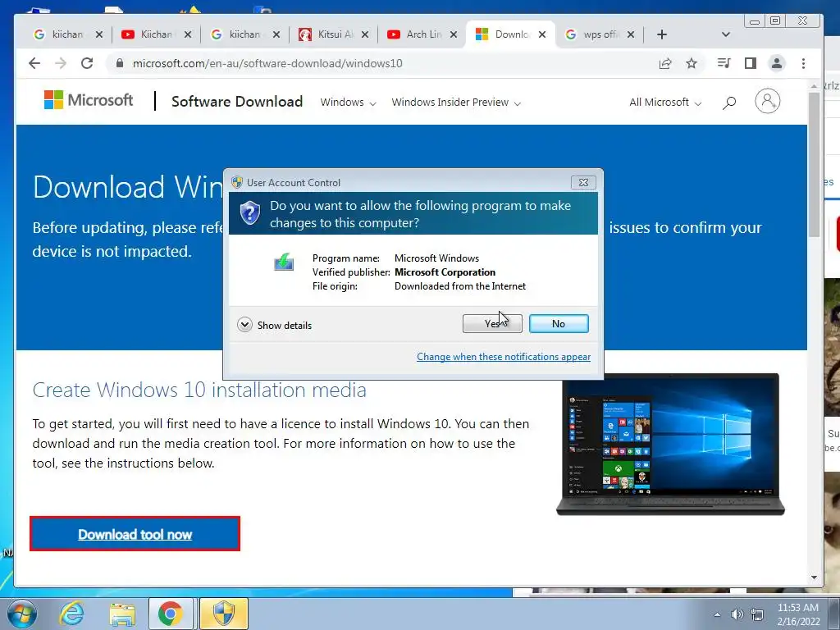This screenshot has height=630, width=840.
Task: Launch Internet Explorer from taskbar
Action: tap(72, 614)
